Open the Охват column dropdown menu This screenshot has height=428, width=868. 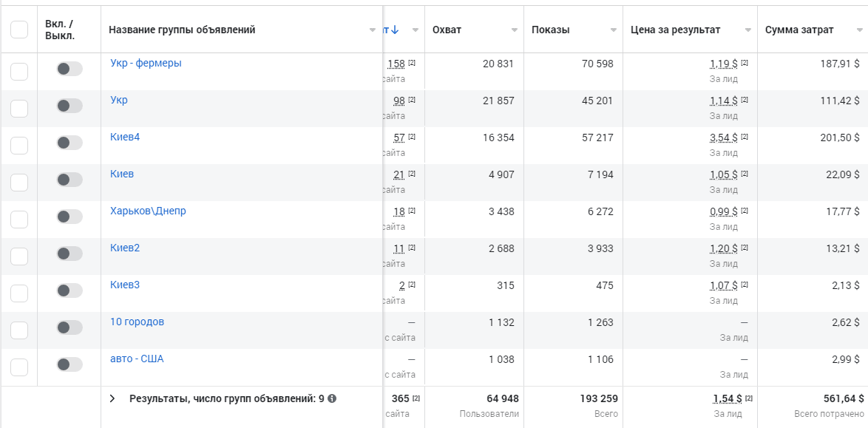[x=514, y=30]
